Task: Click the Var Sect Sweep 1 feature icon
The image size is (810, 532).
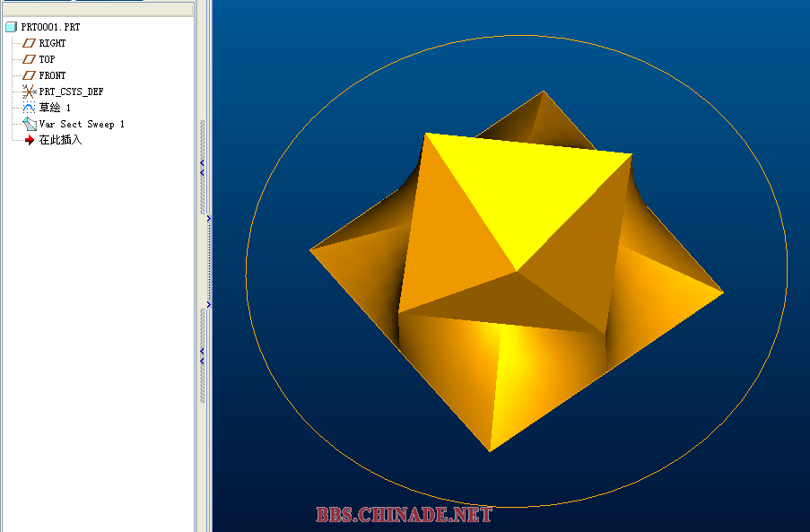Action: [29, 124]
